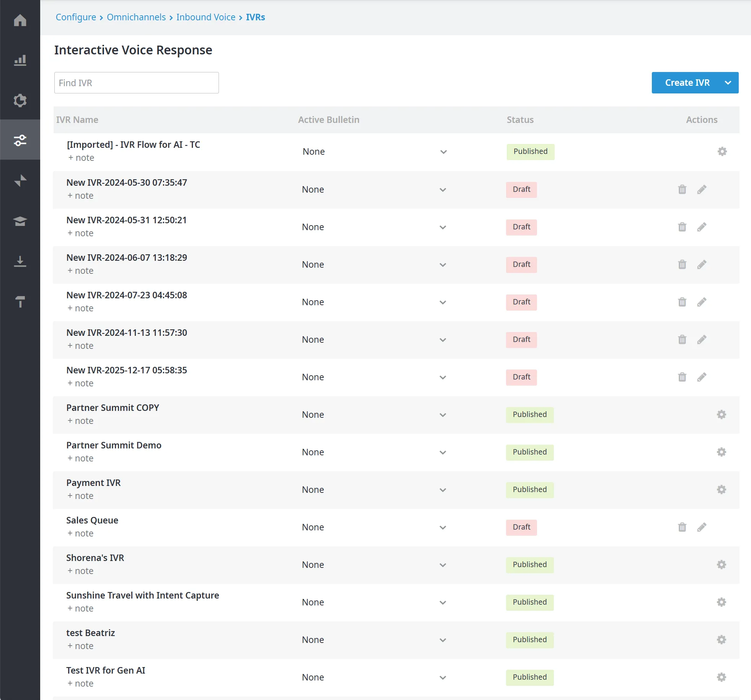Edit New IVR-2024-07-23 04:45:08 with pencil icon
This screenshot has height=700, width=751.
pyautogui.click(x=702, y=302)
